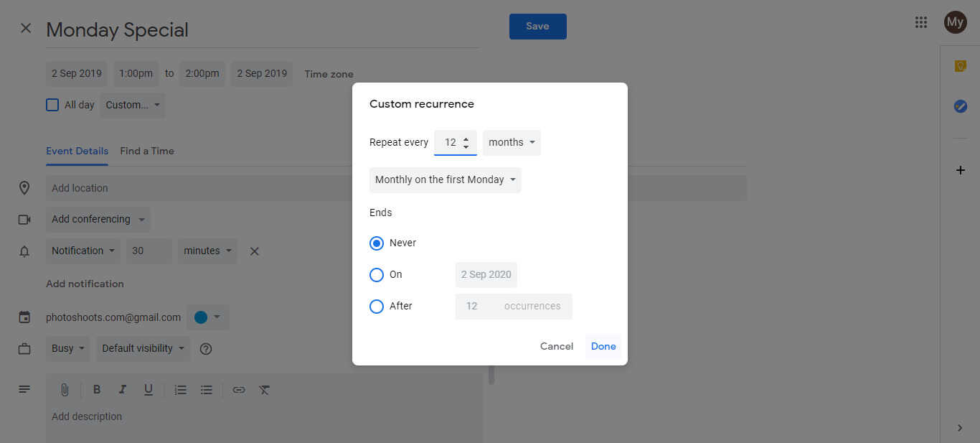
Task: Click the location pin icon
Action: coord(24,188)
